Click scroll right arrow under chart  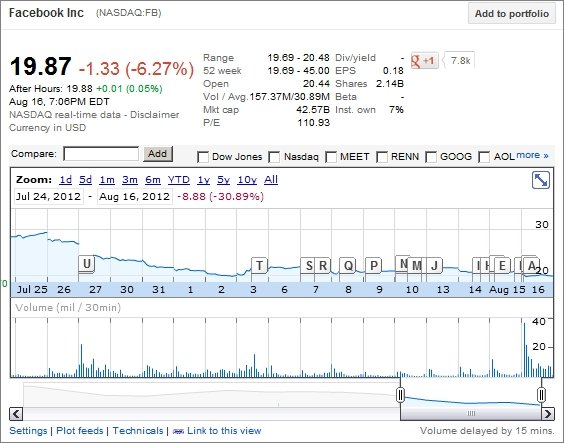click(x=547, y=414)
